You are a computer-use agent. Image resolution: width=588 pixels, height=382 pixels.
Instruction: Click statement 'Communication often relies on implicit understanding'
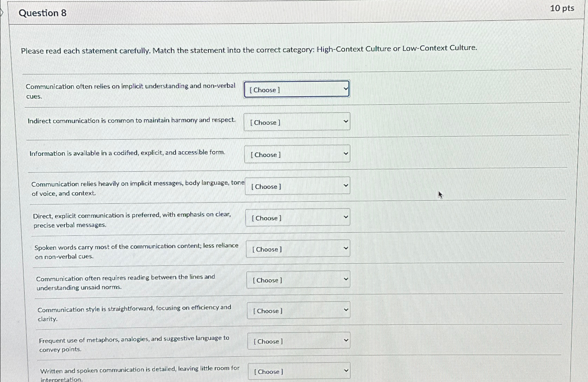coord(131,91)
